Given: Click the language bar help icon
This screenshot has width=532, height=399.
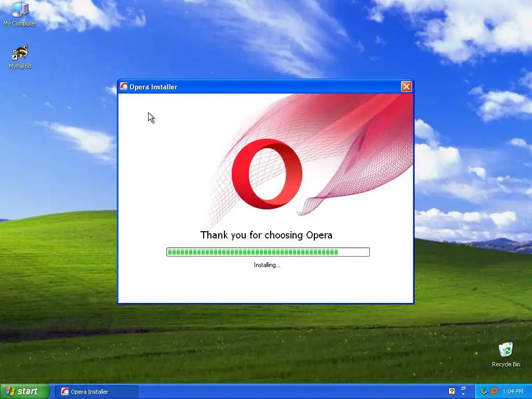Looking at the screenshot, I should point(451,391).
